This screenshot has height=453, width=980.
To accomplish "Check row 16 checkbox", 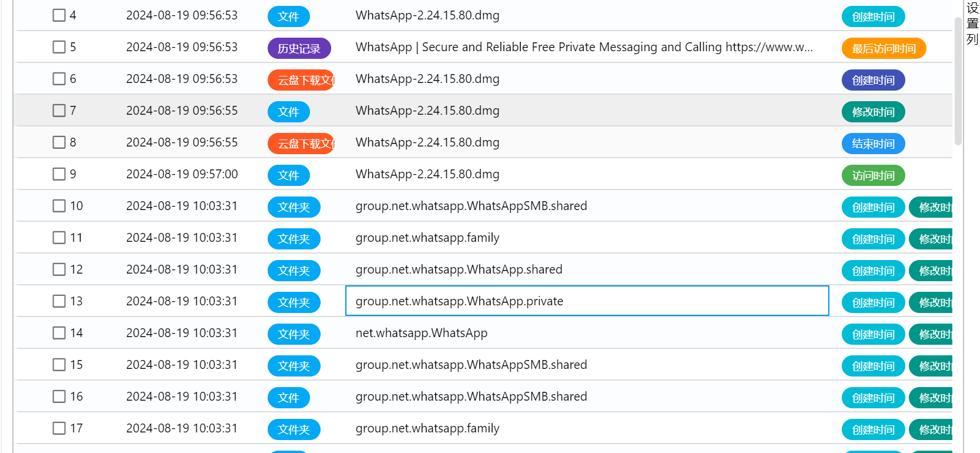I will [59, 397].
